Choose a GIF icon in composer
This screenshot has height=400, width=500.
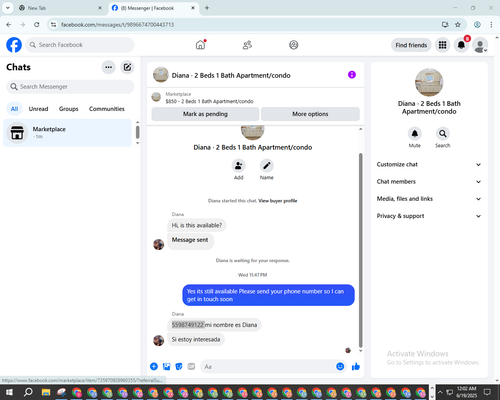191,367
